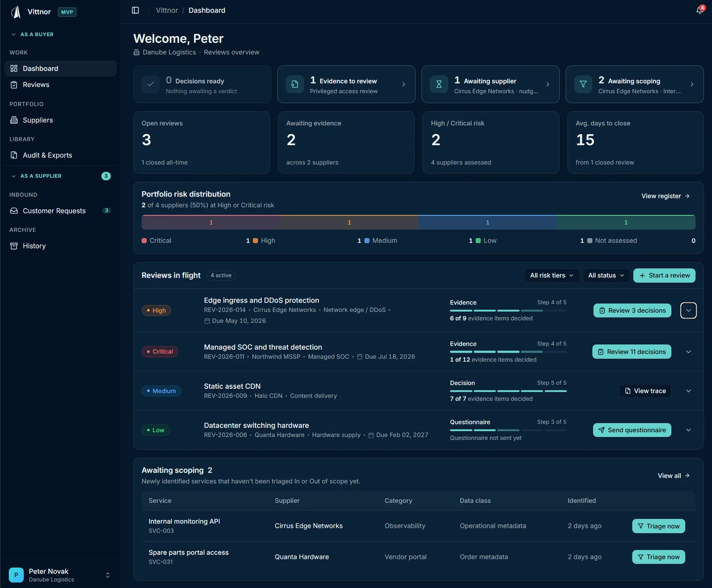Screen dimensions: 712x588
Task: Click the Managed SOC and threat detection title
Action: click(x=263, y=347)
